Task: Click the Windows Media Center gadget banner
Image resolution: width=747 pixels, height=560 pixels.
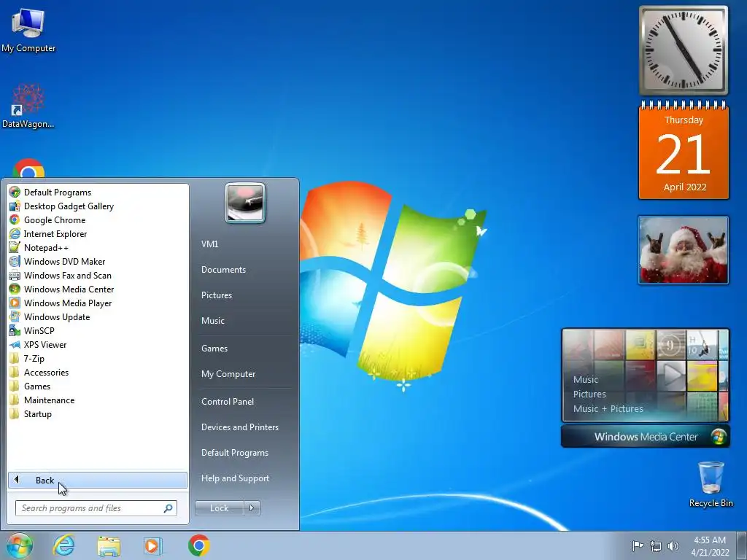Action: coord(646,437)
